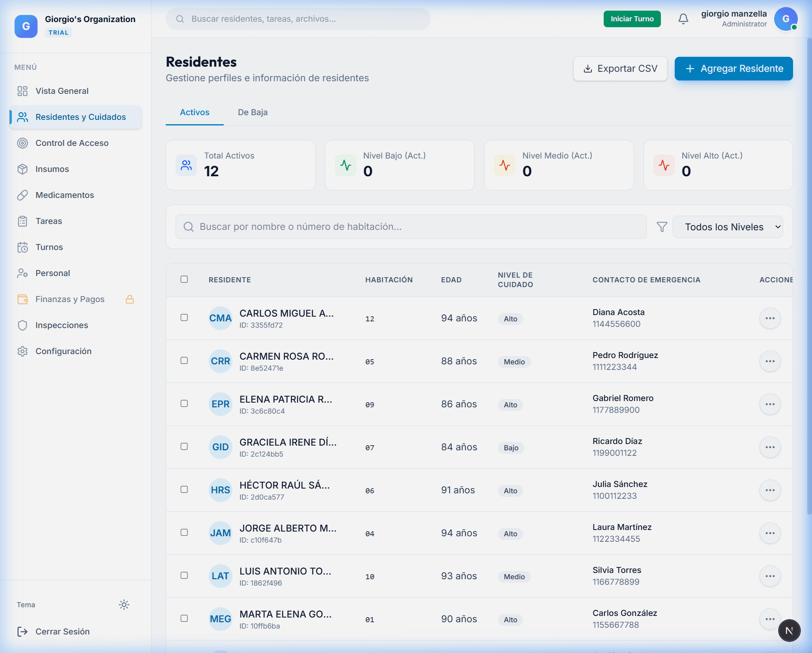812x653 pixels.
Task: Toggle the theme sun icon
Action: point(124,604)
